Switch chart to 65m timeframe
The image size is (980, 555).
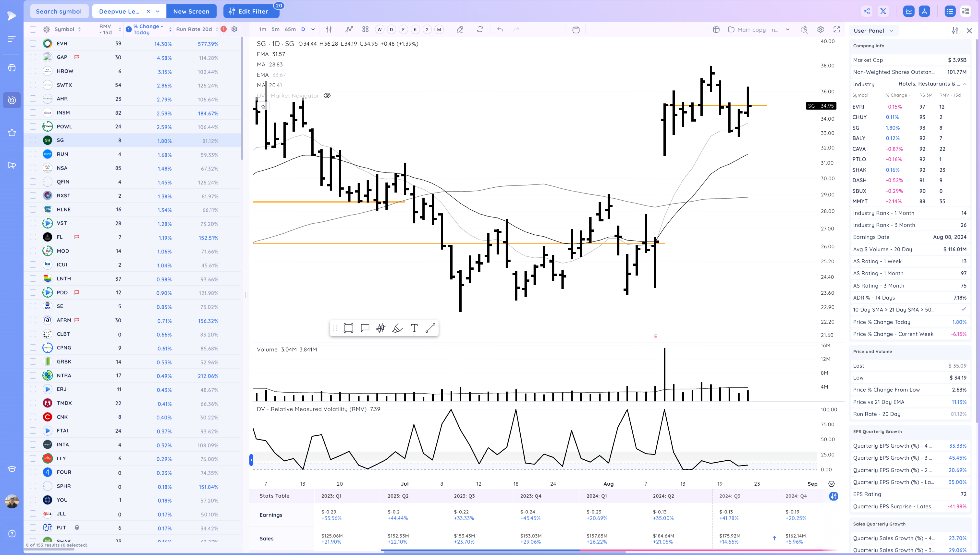click(x=290, y=29)
